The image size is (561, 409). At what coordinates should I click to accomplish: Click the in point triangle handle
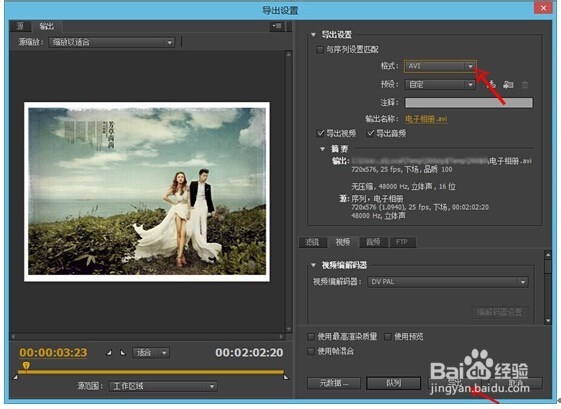15,377
